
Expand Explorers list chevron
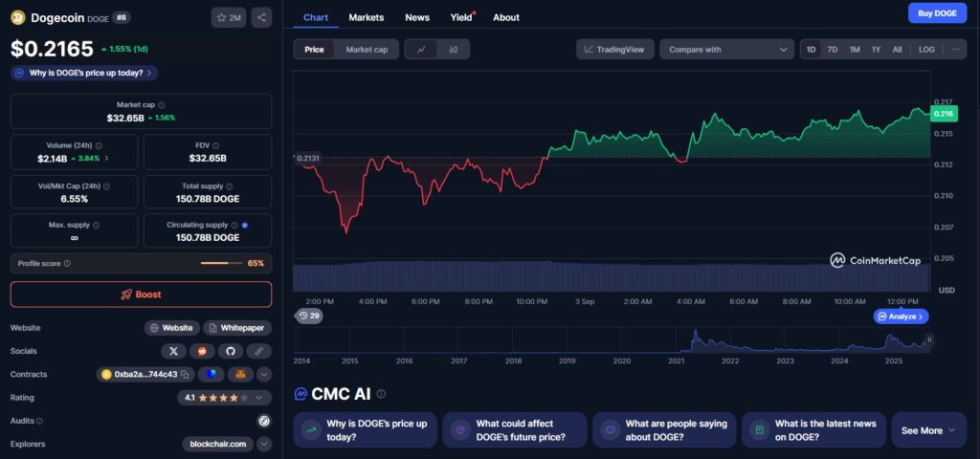pyautogui.click(x=264, y=444)
